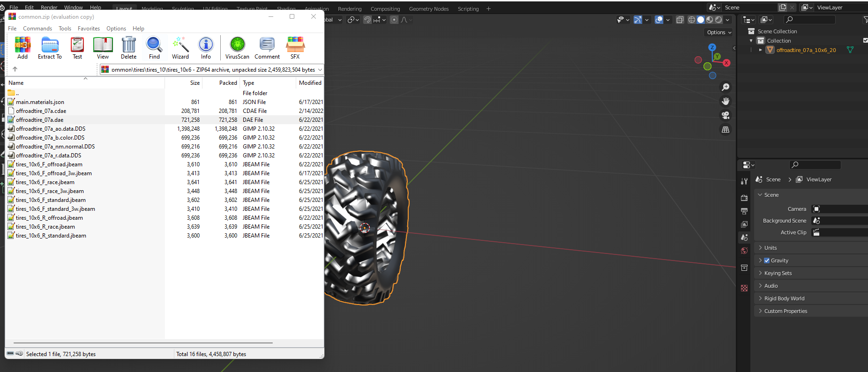Viewport: 868px width, 372px height.
Task: Switch to wireframe viewport shading
Action: pyautogui.click(x=692, y=20)
